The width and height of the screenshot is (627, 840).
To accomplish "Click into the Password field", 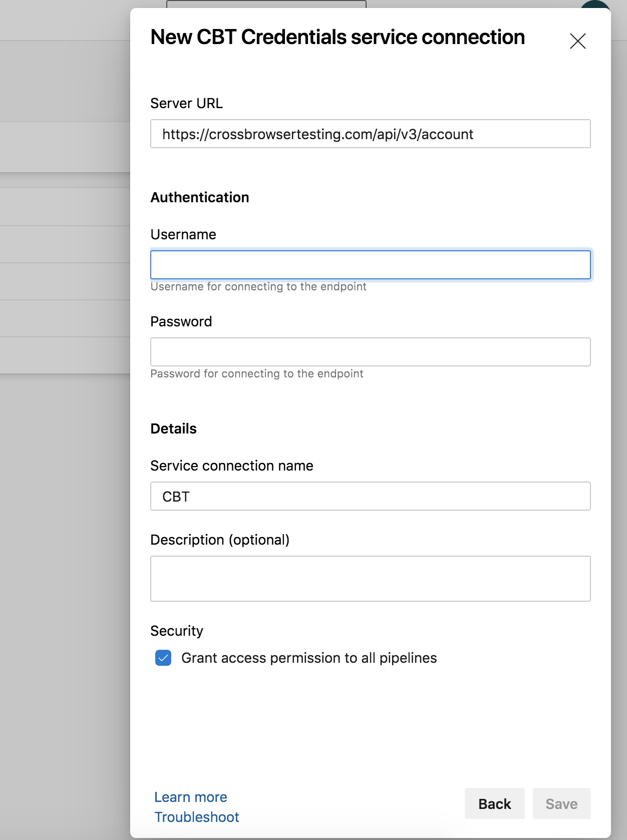I will (370, 352).
